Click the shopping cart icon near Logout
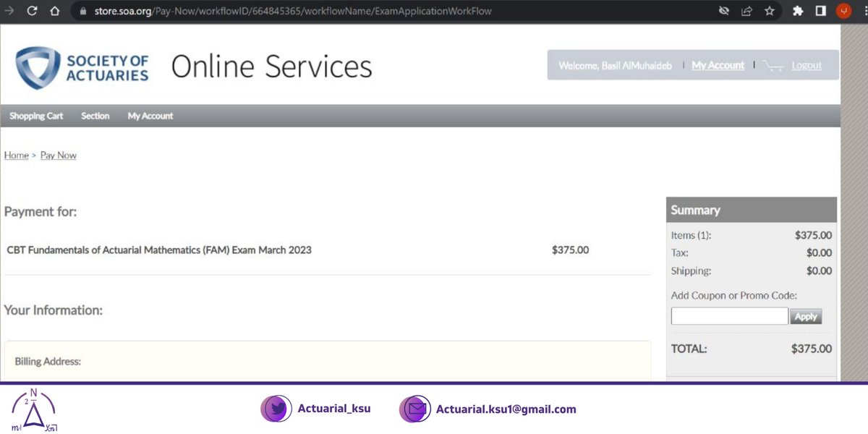This screenshot has height=434, width=868. coord(773,65)
